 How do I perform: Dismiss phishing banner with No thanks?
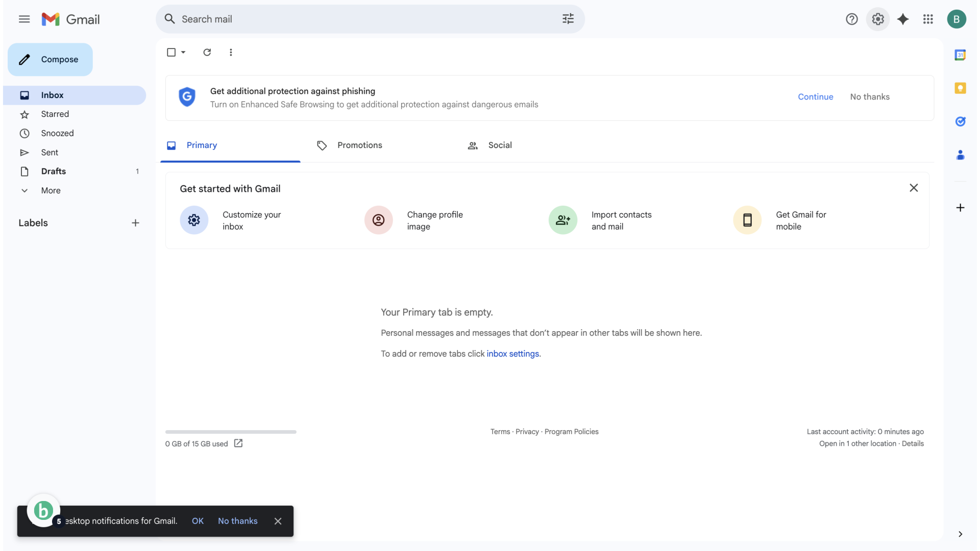(870, 97)
